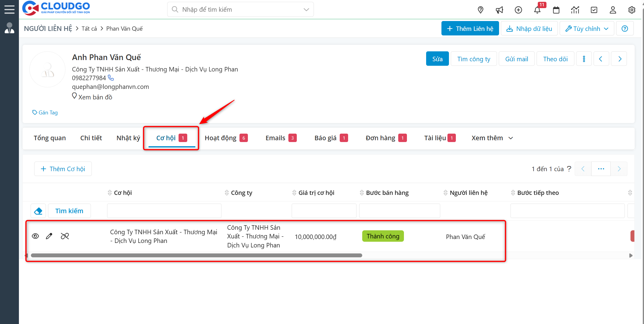
Task: Click the megaphone announcements icon
Action: click(x=499, y=10)
